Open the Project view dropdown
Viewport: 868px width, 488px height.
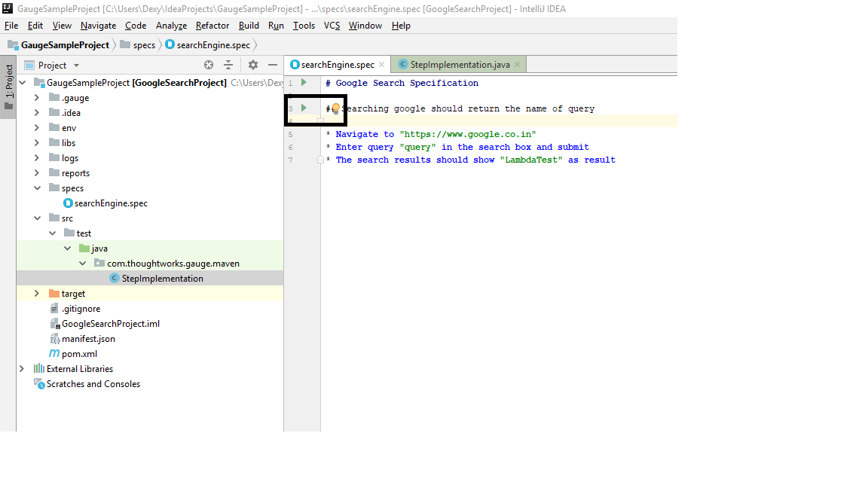point(76,66)
